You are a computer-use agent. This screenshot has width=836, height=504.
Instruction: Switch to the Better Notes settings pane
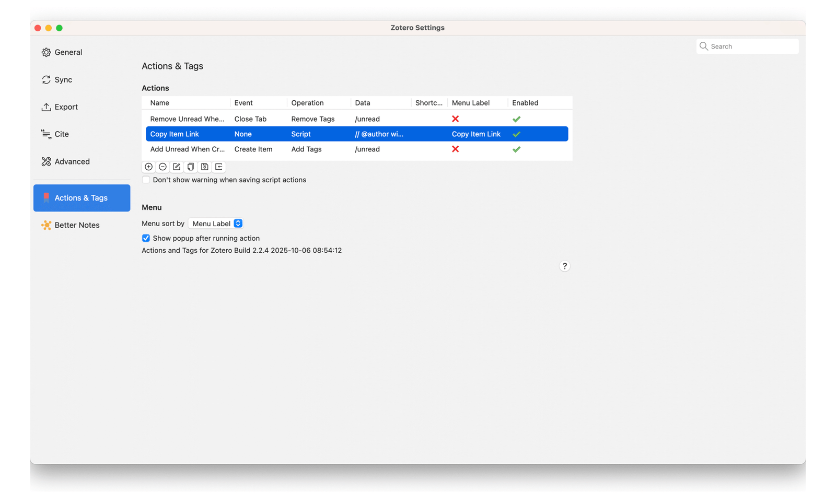(77, 225)
